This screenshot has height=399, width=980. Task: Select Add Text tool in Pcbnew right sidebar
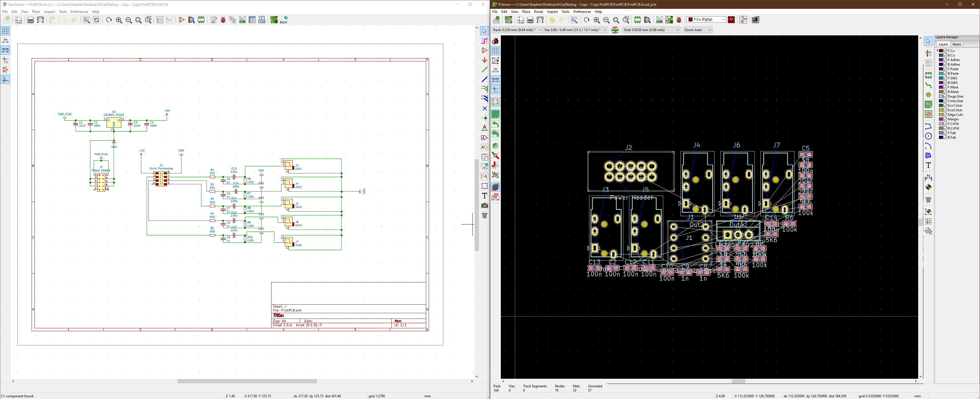tap(928, 165)
